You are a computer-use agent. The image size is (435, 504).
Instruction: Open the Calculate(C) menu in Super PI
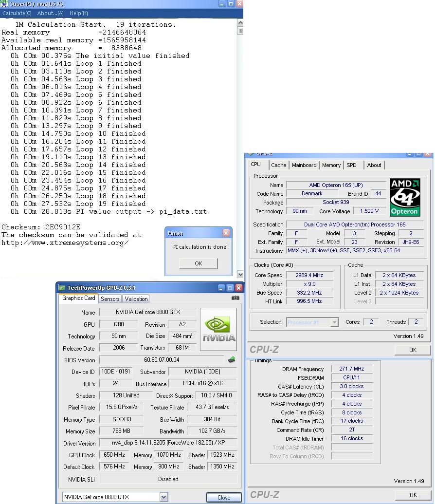pos(17,13)
